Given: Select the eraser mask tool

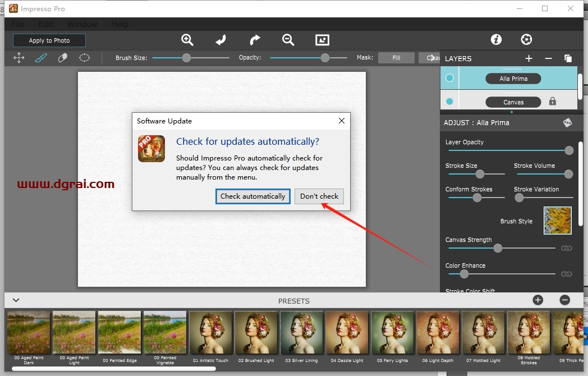Looking at the screenshot, I should pos(63,58).
